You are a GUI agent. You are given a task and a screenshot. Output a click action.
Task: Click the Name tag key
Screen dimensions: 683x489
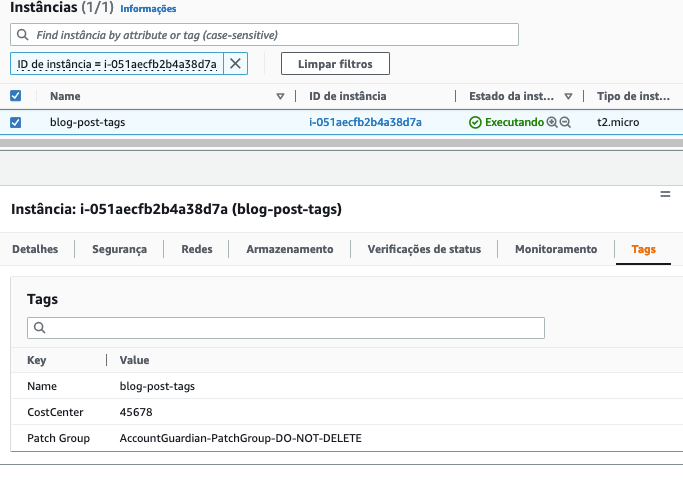42,386
